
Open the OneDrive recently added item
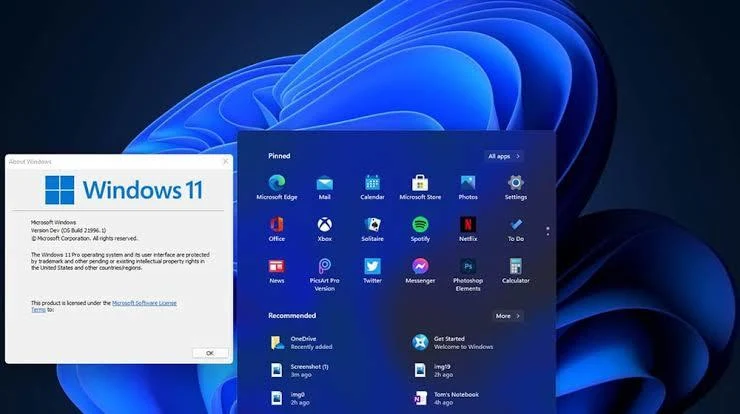(302, 343)
